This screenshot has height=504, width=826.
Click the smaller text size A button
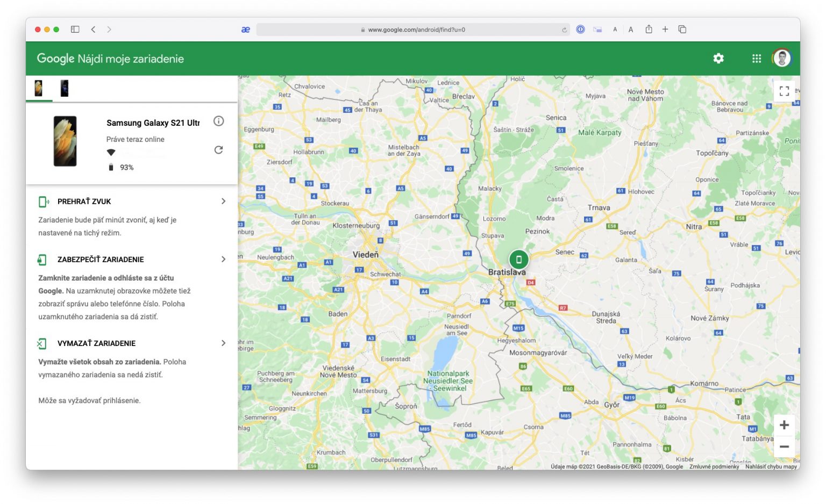tap(615, 30)
